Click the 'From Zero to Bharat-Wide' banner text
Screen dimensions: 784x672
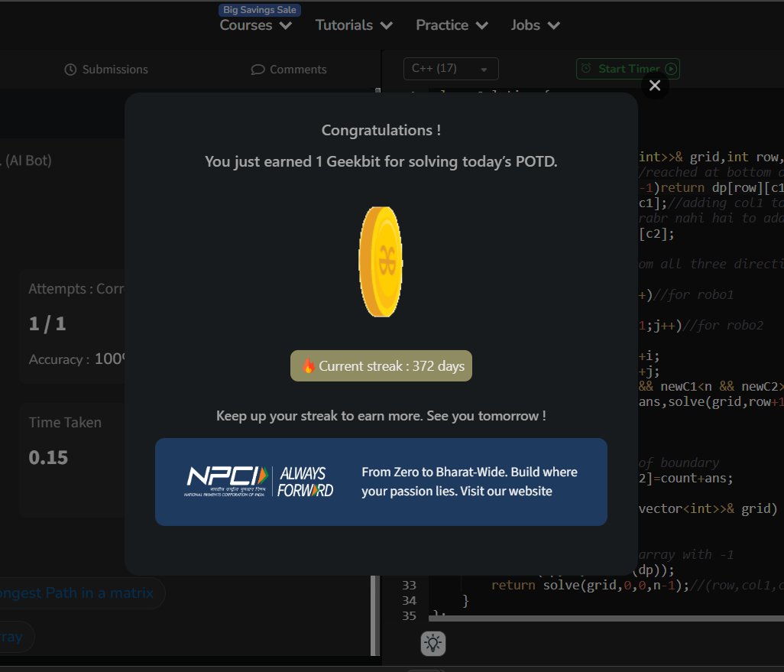[x=469, y=482]
